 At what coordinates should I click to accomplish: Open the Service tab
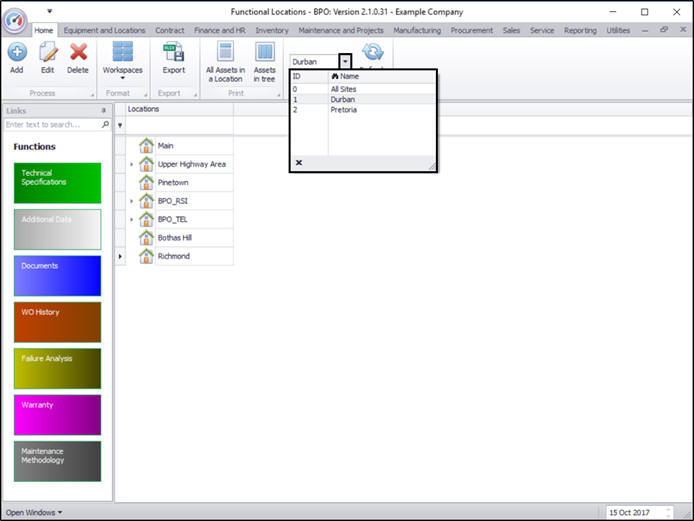[542, 30]
